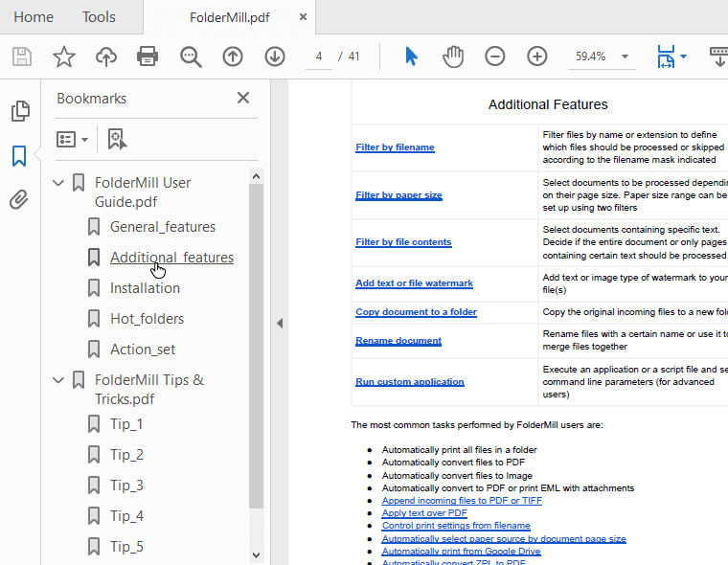Image resolution: width=728 pixels, height=565 pixels.
Task: Choose the selection arrow tool
Action: click(411, 56)
